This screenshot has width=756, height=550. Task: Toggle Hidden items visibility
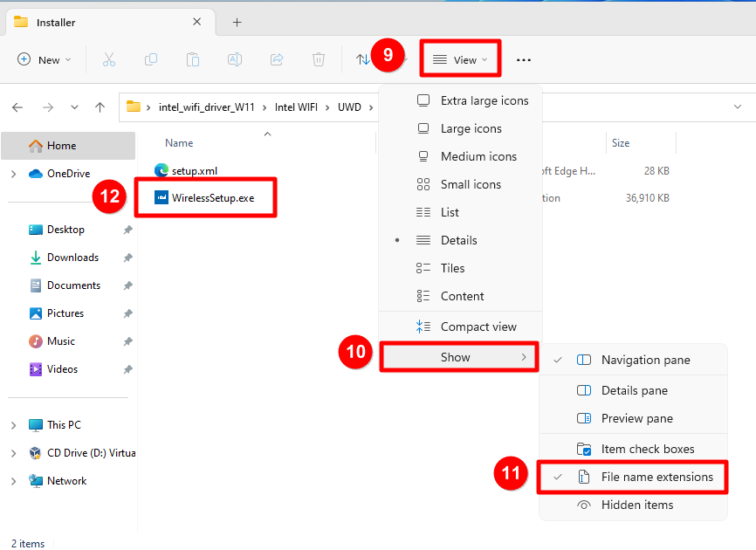636,505
